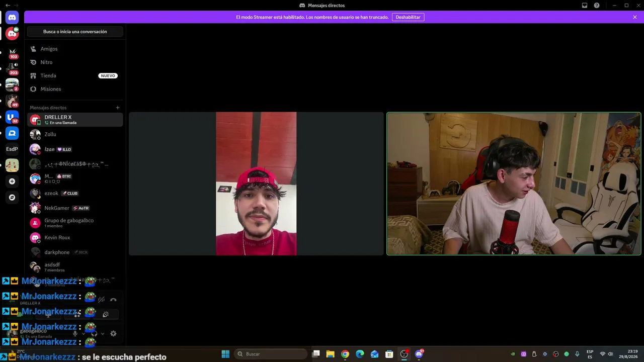Toggle noise suppression icon in call panel
This screenshot has width=644, height=362.
tap(101, 300)
